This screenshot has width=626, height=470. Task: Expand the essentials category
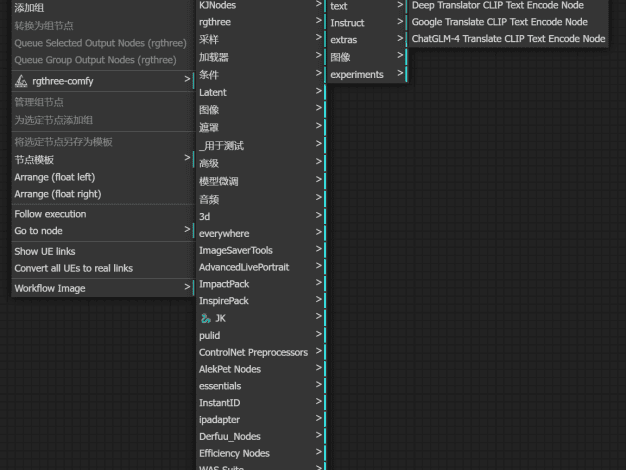tap(261, 386)
